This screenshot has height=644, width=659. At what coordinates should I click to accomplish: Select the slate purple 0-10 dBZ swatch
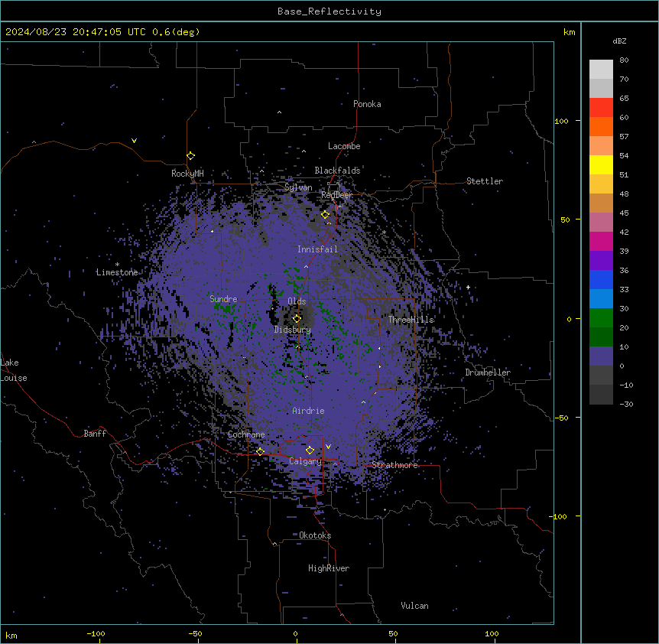[x=601, y=356]
